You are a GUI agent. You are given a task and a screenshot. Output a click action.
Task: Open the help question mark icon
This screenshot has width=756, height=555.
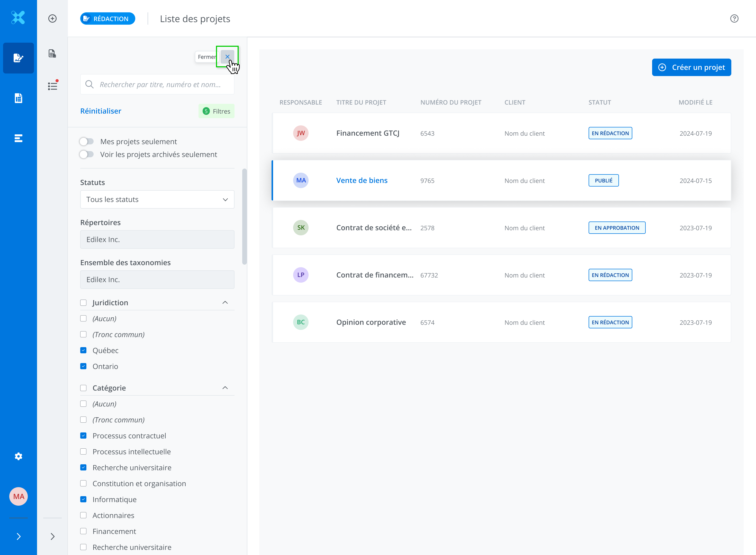point(734,18)
